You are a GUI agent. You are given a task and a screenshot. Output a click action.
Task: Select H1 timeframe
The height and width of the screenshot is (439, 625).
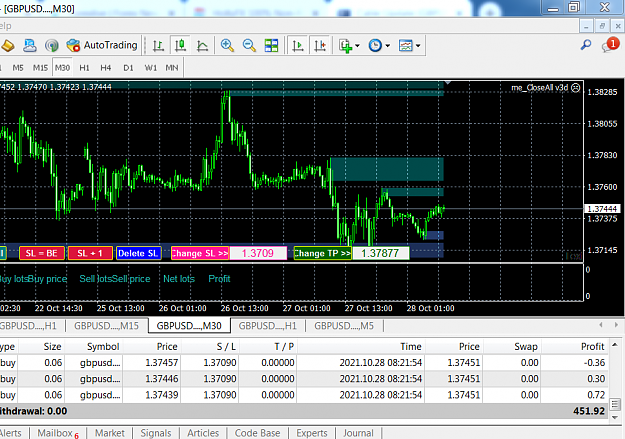tap(84, 68)
